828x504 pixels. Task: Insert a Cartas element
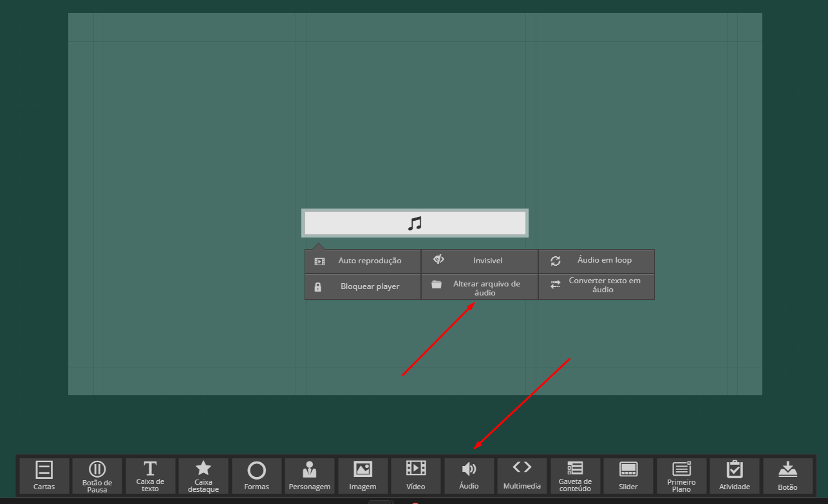[44, 476]
